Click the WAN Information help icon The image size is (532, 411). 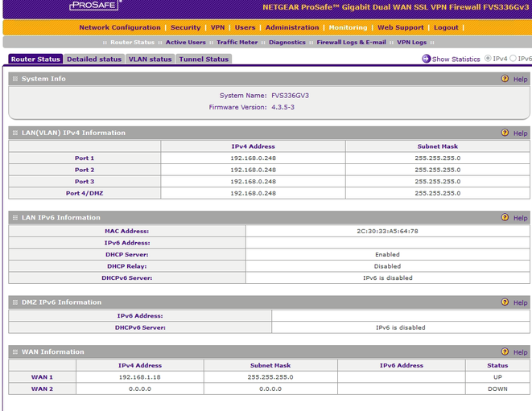(x=505, y=351)
